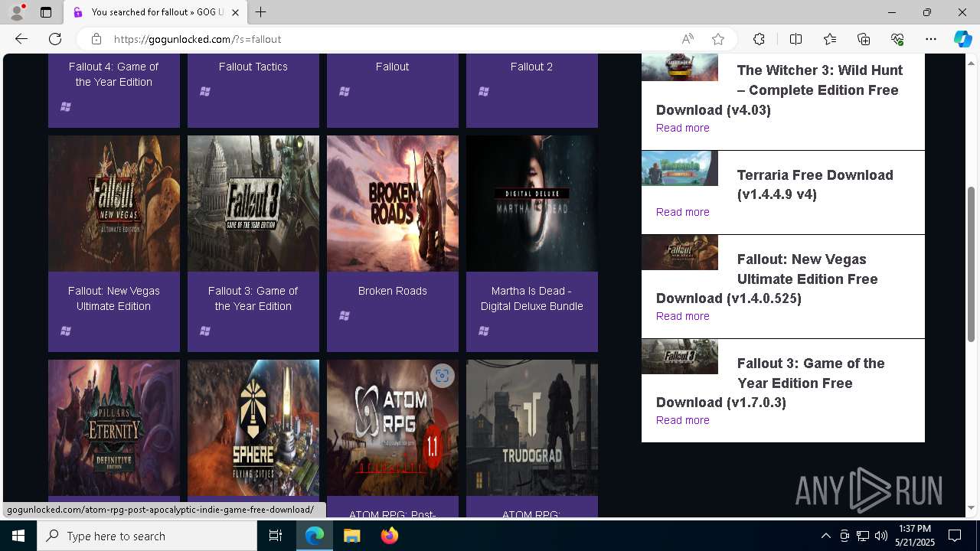Open the notification center icon
This screenshot has width=980, height=551.
955,536
